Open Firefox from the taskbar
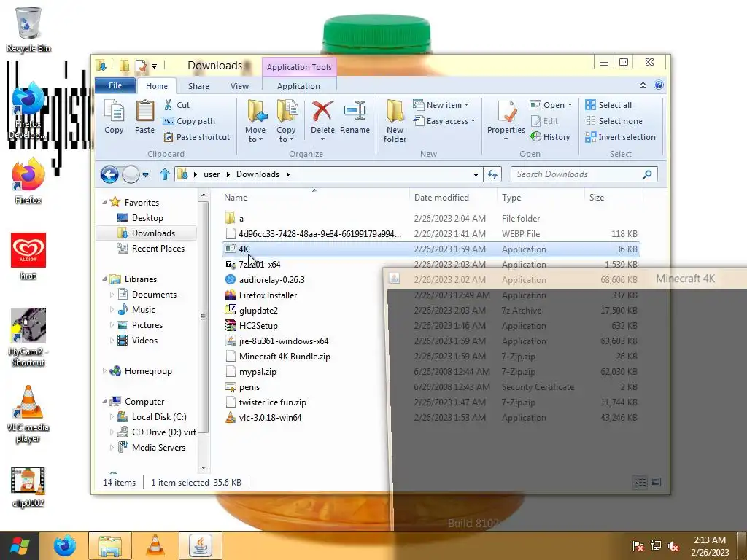The width and height of the screenshot is (747, 560). [x=64, y=545]
